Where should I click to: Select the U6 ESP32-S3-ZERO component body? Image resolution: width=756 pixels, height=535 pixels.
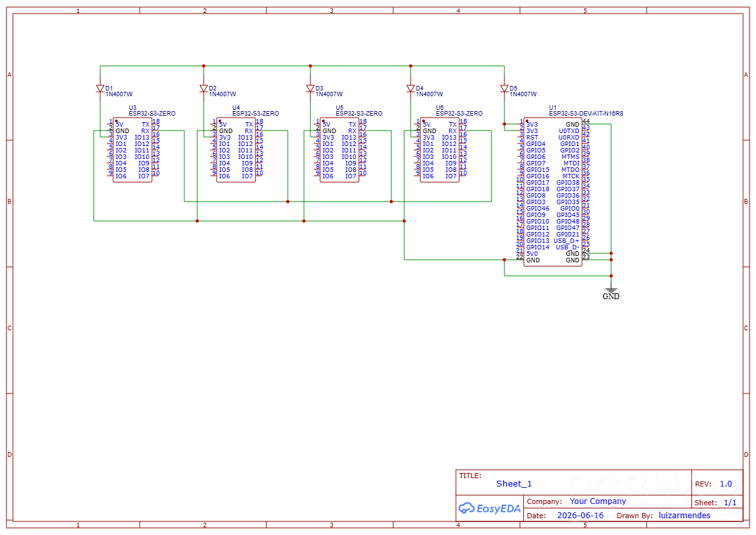point(440,150)
